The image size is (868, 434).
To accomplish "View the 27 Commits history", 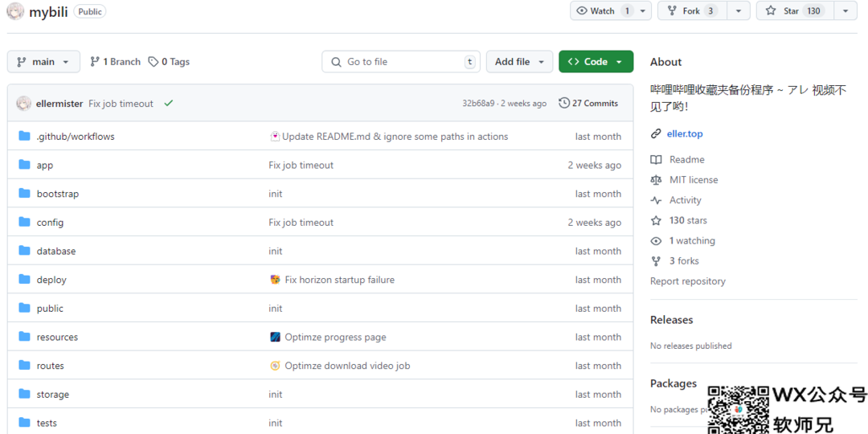I will click(x=588, y=103).
